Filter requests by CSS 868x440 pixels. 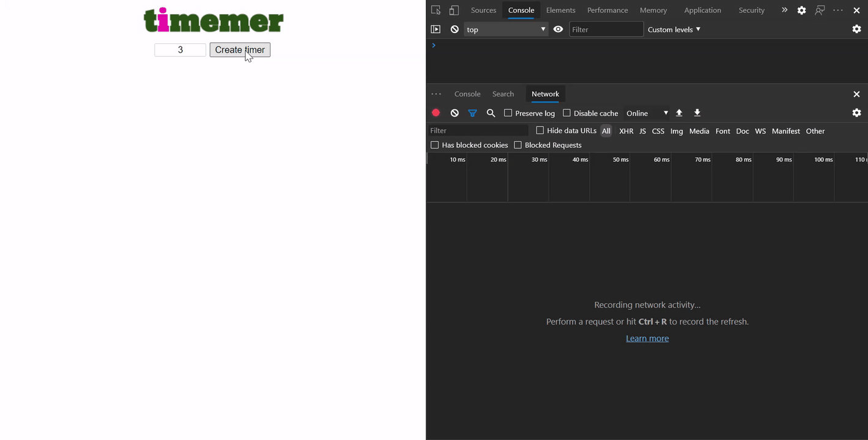point(658,131)
